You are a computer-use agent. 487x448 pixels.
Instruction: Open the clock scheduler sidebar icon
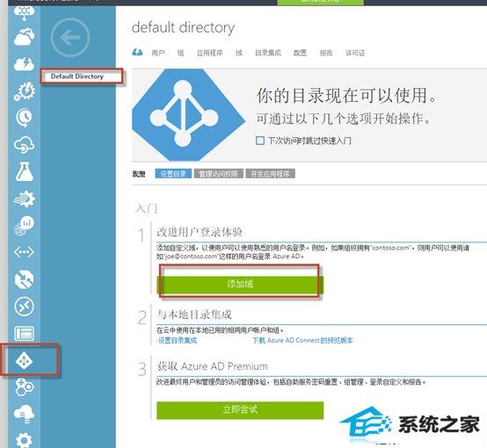(x=25, y=118)
